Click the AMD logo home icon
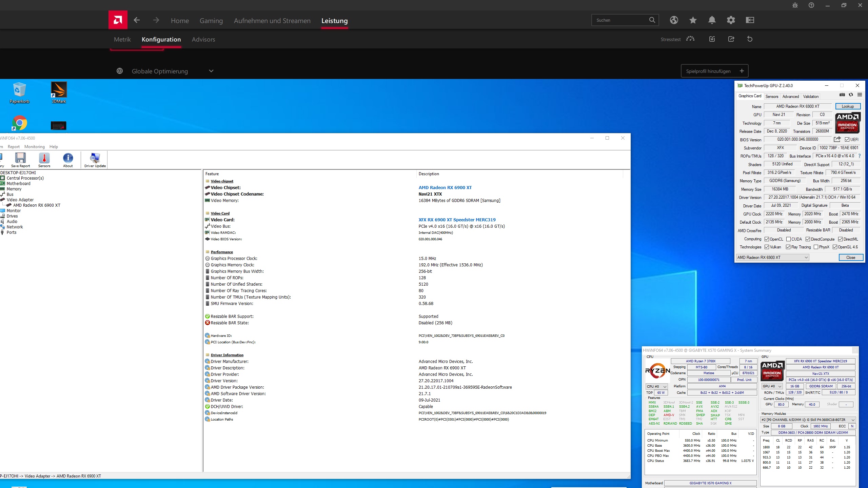Image resolution: width=868 pixels, height=488 pixels. coord(118,20)
